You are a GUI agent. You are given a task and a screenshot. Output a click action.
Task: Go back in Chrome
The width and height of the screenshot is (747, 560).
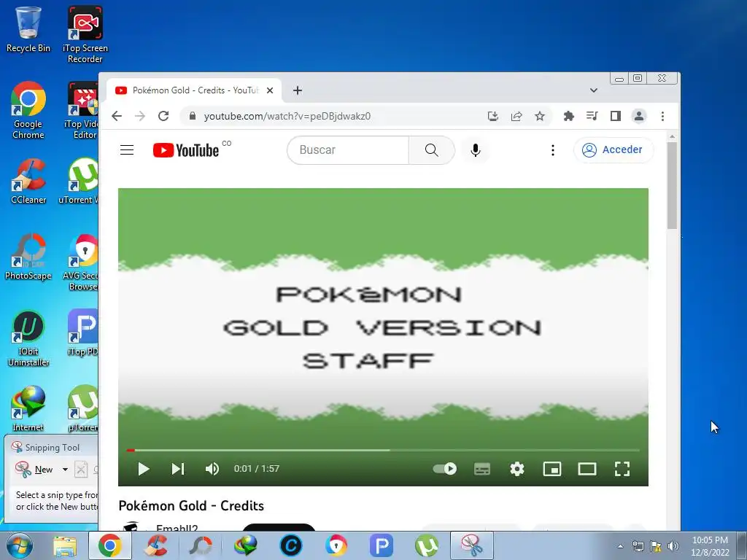[117, 116]
